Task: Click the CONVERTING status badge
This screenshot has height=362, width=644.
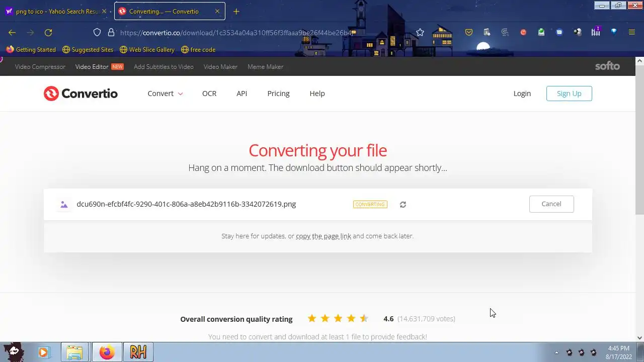Action: (x=370, y=204)
